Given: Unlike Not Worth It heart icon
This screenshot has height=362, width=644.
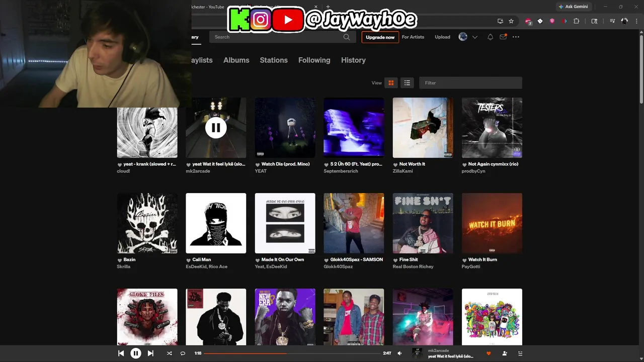Looking at the screenshot, I should [395, 164].
